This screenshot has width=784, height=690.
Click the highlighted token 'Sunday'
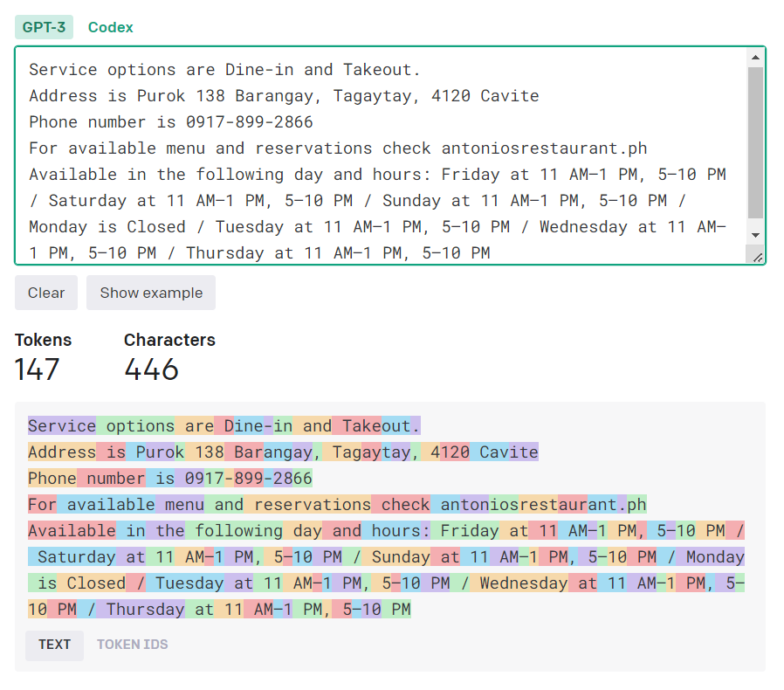coord(396,557)
